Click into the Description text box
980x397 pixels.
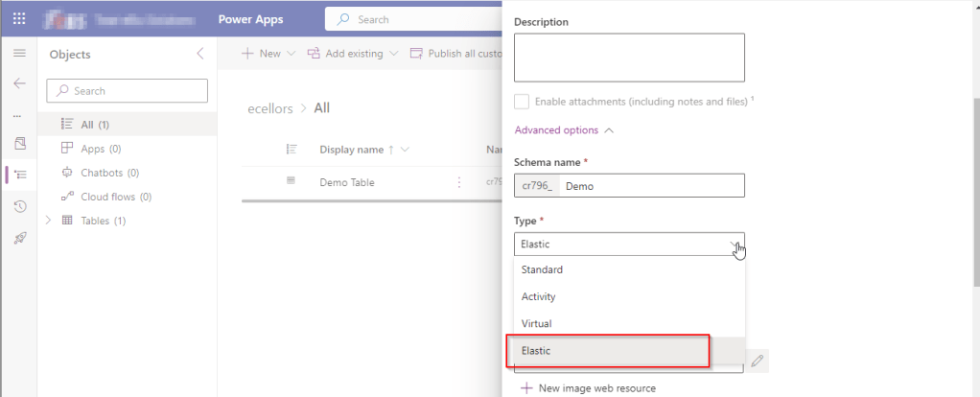[x=629, y=58]
